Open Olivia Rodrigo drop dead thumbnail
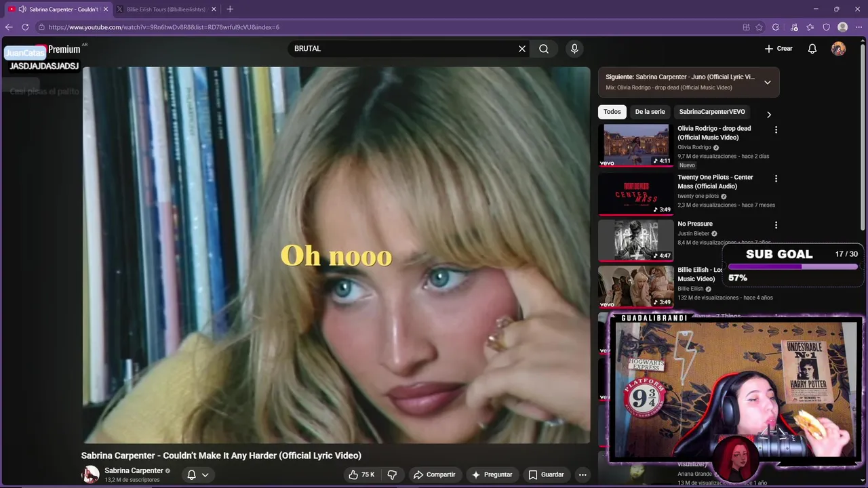The image size is (868, 488). (x=636, y=145)
